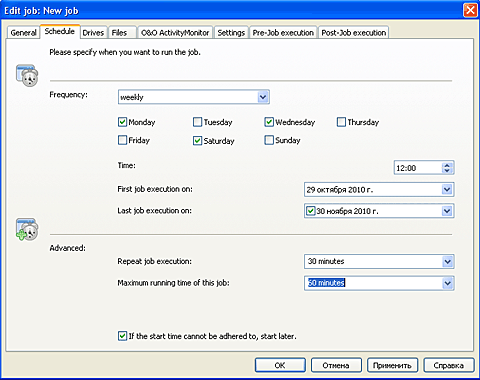
Task: Toggle 'start later if start time missed' checkbox
Action: click(122, 336)
